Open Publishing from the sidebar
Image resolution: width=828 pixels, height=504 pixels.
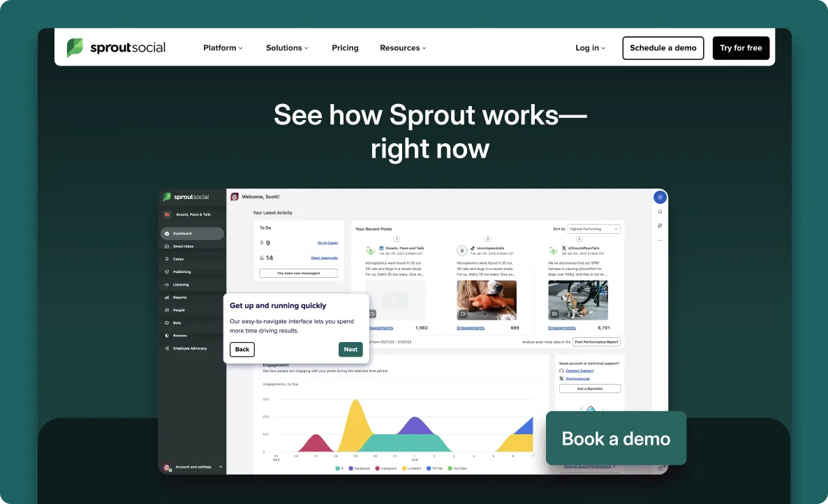click(183, 272)
